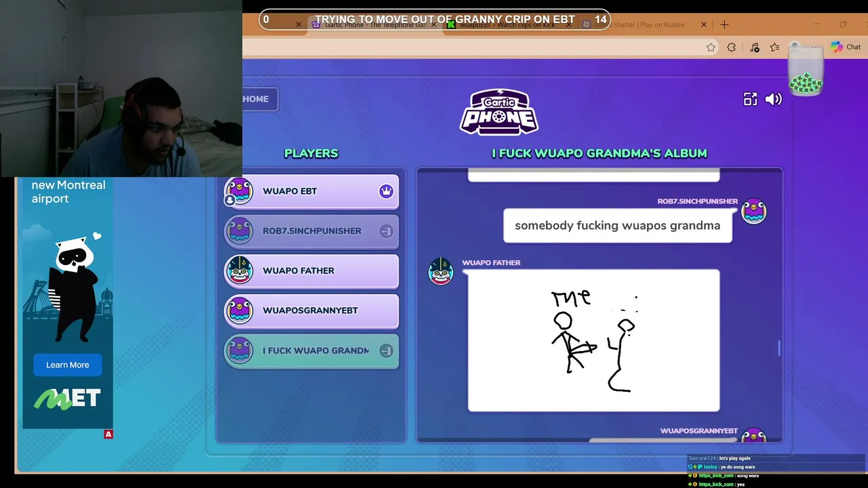Click the PLAYERS heading
Image resolution: width=868 pixels, height=488 pixels.
tap(311, 153)
